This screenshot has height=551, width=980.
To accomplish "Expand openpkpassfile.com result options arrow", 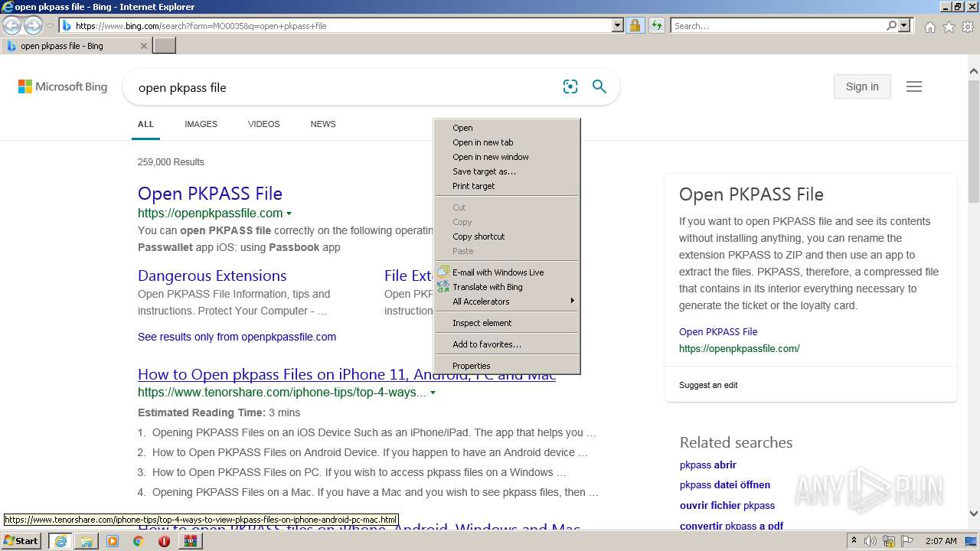I will (x=289, y=214).
